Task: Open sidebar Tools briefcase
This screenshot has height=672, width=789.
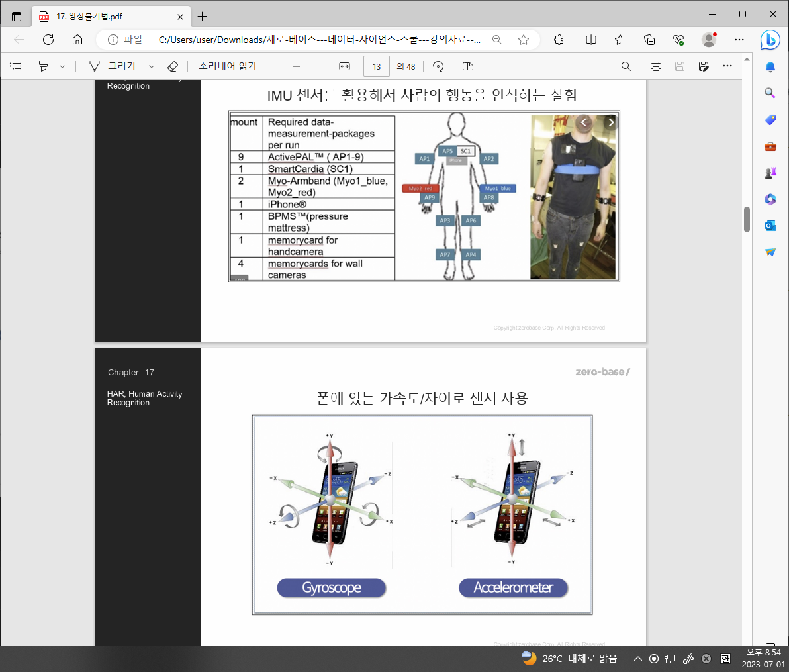Action: tap(770, 146)
